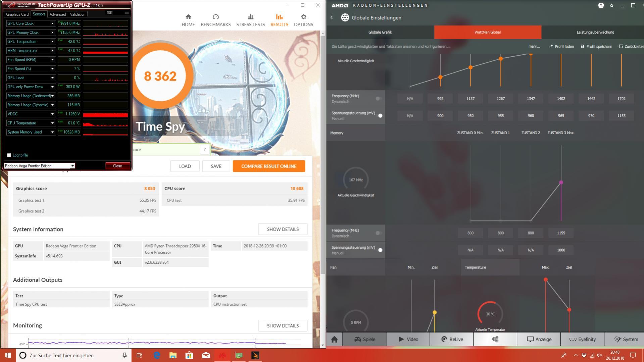The width and height of the screenshot is (644, 362).
Task: Expand HBM Temperature sensor dropdown
Action: pos(52,51)
